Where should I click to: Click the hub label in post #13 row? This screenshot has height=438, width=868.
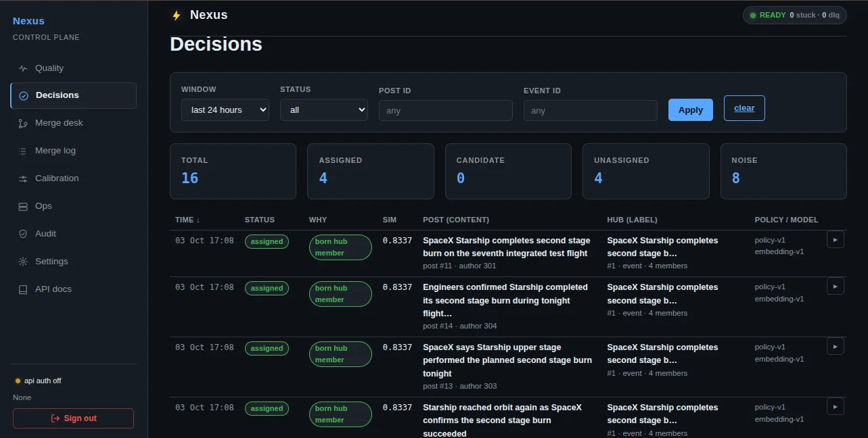coord(662,354)
